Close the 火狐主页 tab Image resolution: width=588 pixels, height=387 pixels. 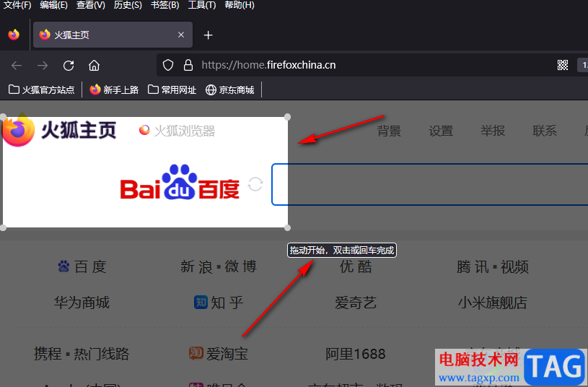(x=181, y=35)
